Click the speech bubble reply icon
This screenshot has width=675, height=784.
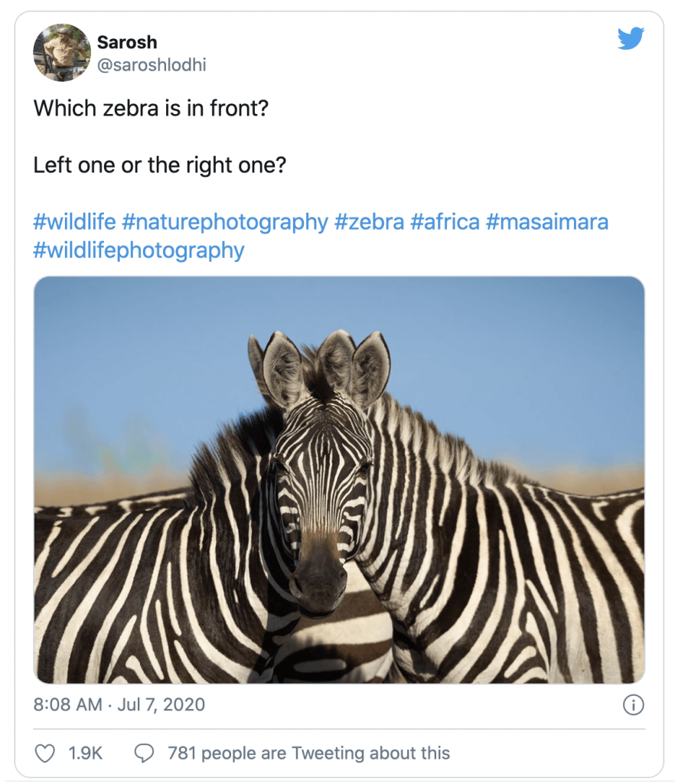click(145, 753)
